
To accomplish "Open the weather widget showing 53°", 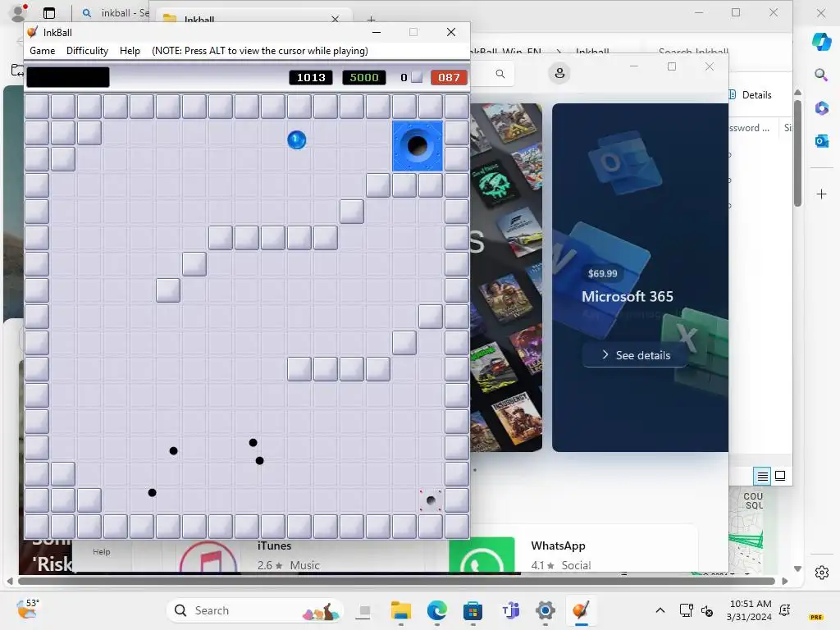I will tap(27, 609).
